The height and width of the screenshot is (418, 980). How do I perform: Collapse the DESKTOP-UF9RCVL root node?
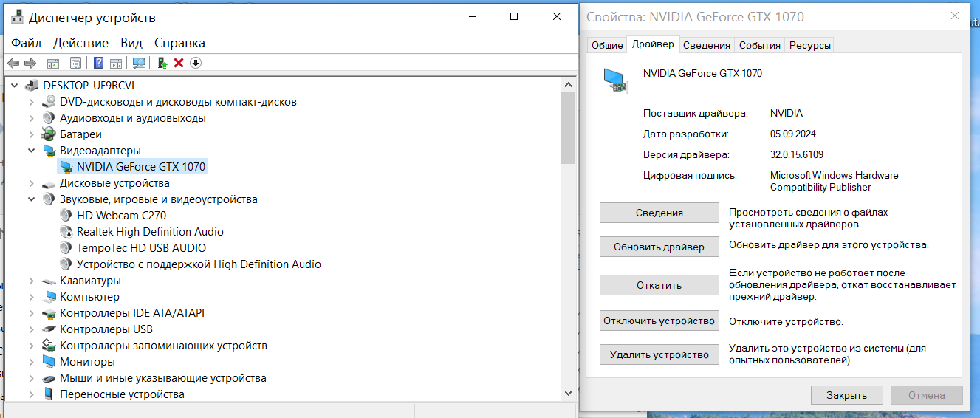click(16, 86)
